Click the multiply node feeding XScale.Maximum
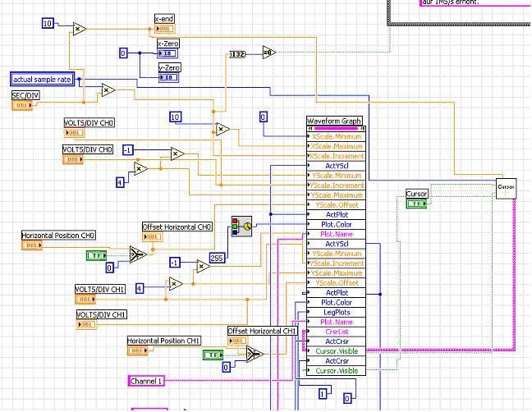This screenshot has height=412, width=532. [x=222, y=129]
